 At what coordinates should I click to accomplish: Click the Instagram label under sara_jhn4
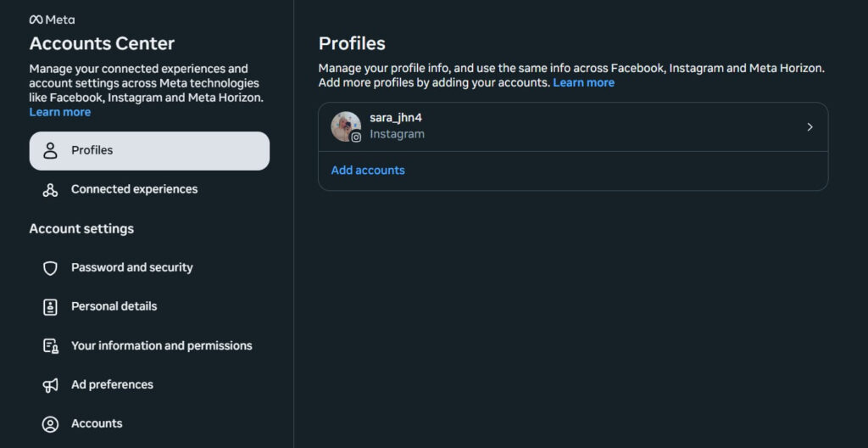pyautogui.click(x=397, y=134)
